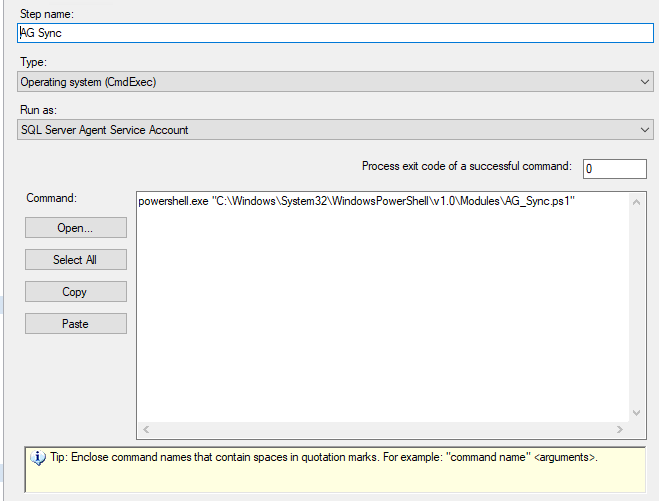Click the horizontal scroll right arrow

(620, 429)
